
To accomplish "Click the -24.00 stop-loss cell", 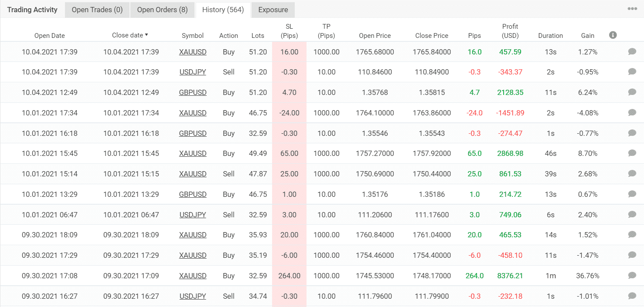I will (289, 113).
